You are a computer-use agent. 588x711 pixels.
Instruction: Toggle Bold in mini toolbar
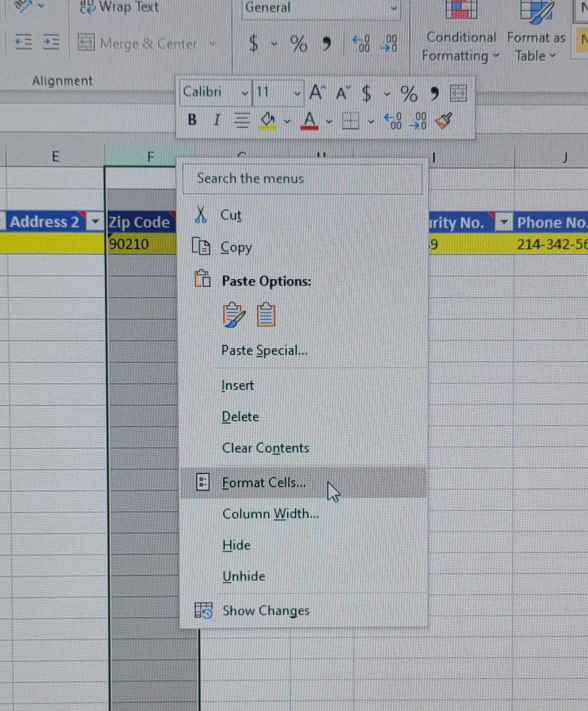(x=192, y=120)
